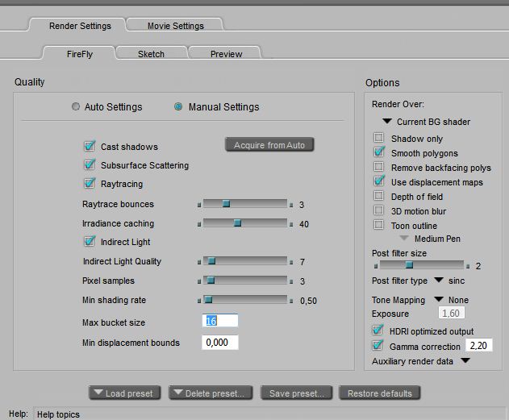This screenshot has height=420, width=509.
Task: Toggle the Indirect Light checkbox
Action: pos(90,242)
